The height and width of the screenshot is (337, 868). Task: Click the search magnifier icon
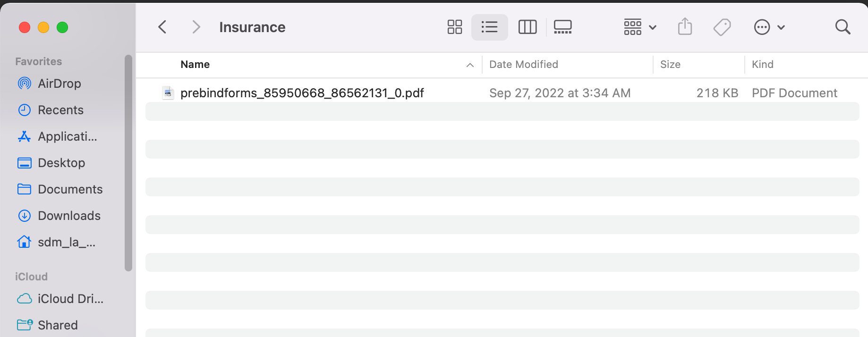(x=842, y=27)
